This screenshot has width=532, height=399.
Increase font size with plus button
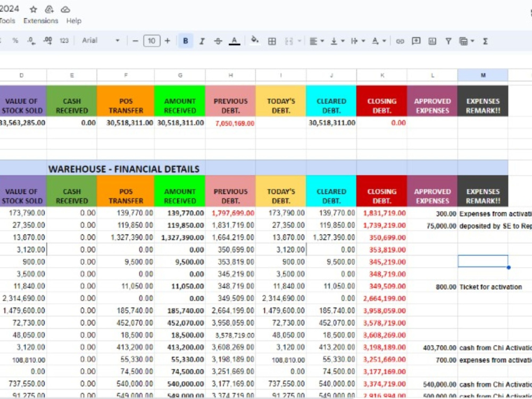pos(167,41)
